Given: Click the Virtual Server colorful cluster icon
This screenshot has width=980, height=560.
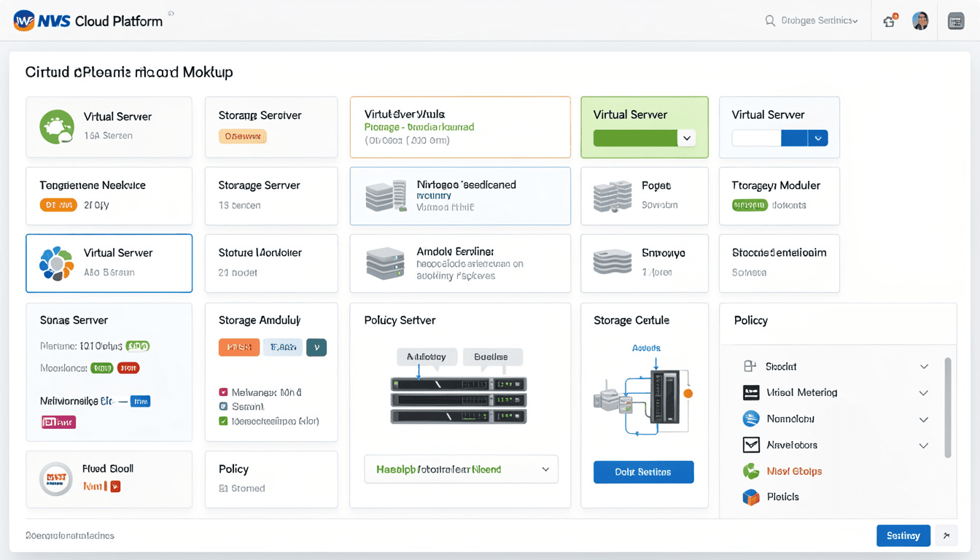Looking at the screenshot, I should tap(55, 262).
